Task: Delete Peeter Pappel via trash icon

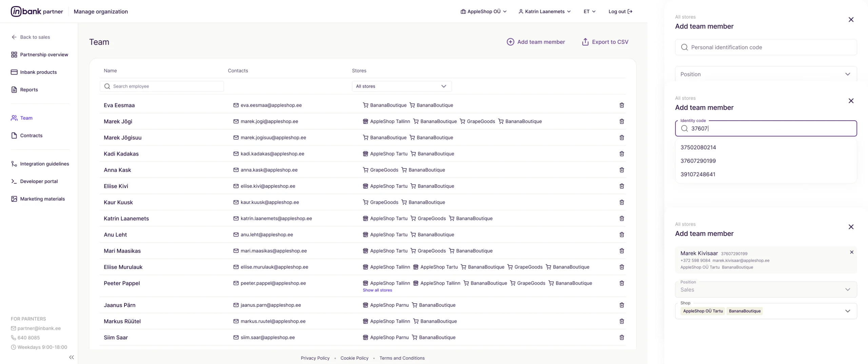Action: [622, 283]
